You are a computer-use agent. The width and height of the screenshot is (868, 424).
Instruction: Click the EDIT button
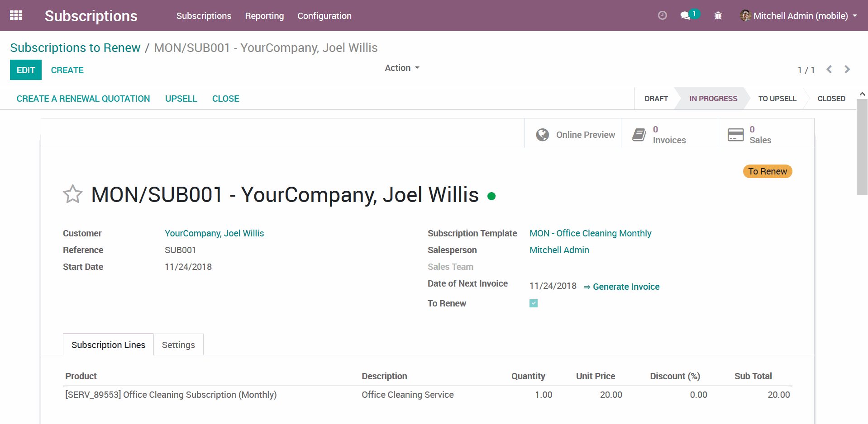point(26,70)
